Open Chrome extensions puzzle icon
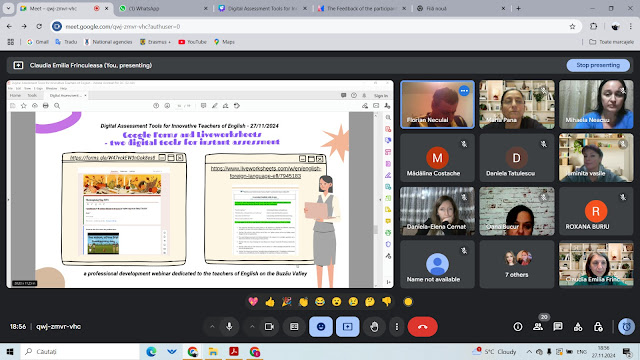Viewport: 640px width, 360px height. coord(593,27)
